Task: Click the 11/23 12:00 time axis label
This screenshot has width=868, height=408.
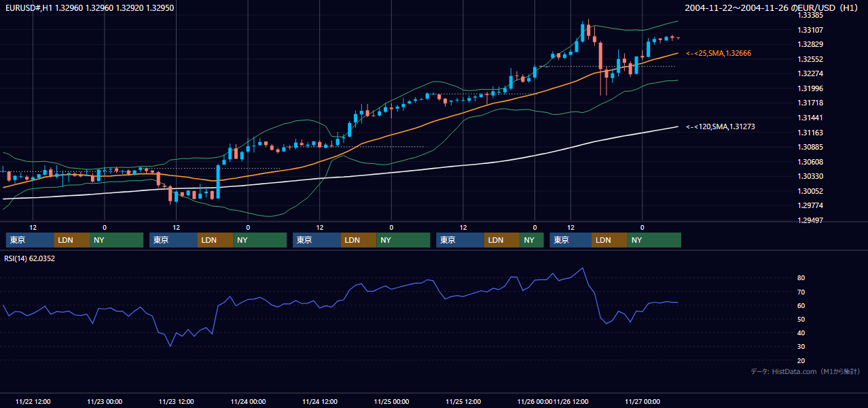Action: (x=176, y=401)
